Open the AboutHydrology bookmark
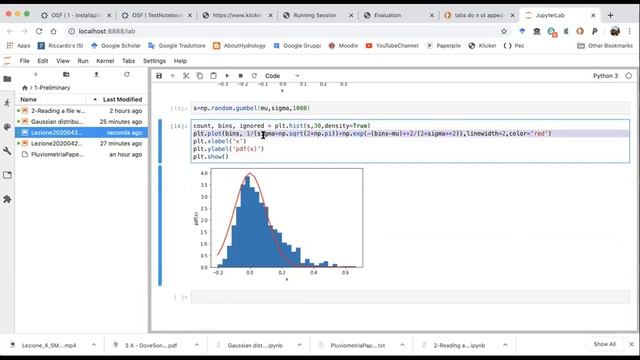This screenshot has width=640, height=360. (x=240, y=46)
